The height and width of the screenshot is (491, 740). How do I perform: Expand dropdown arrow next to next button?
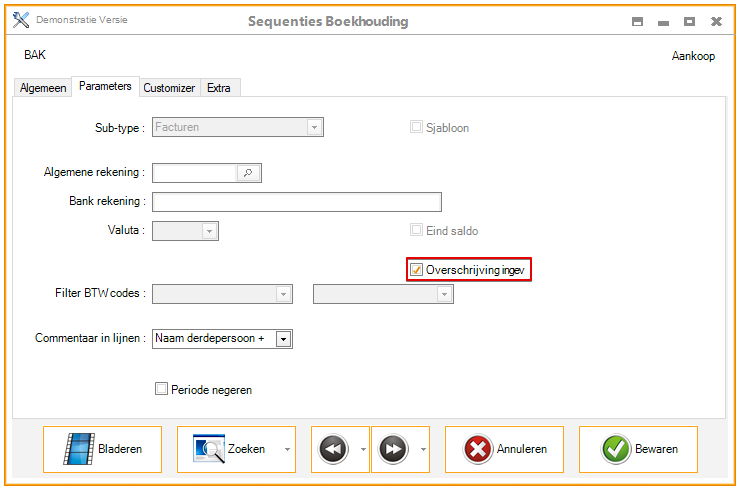(x=423, y=450)
